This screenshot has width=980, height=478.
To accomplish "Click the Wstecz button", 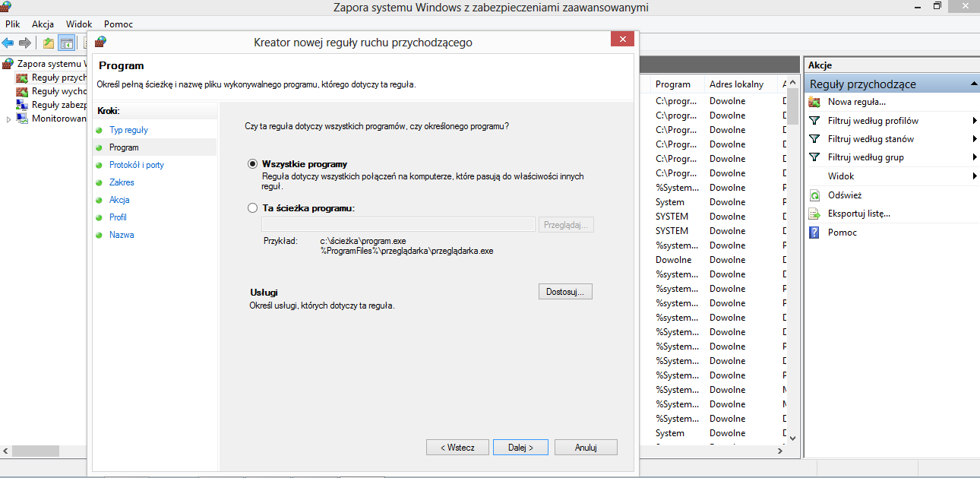I will [x=457, y=448].
